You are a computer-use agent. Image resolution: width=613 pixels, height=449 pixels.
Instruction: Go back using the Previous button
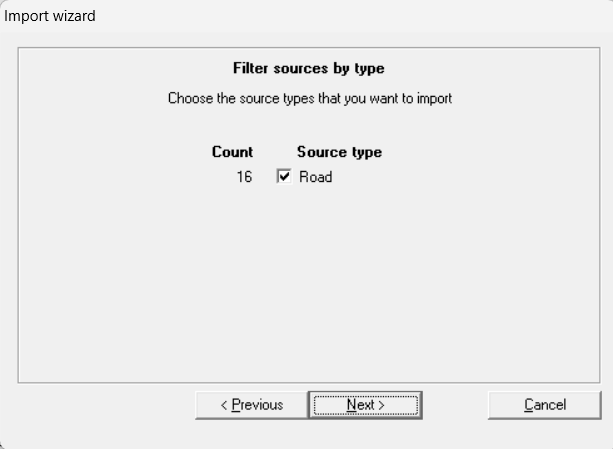[252, 405]
